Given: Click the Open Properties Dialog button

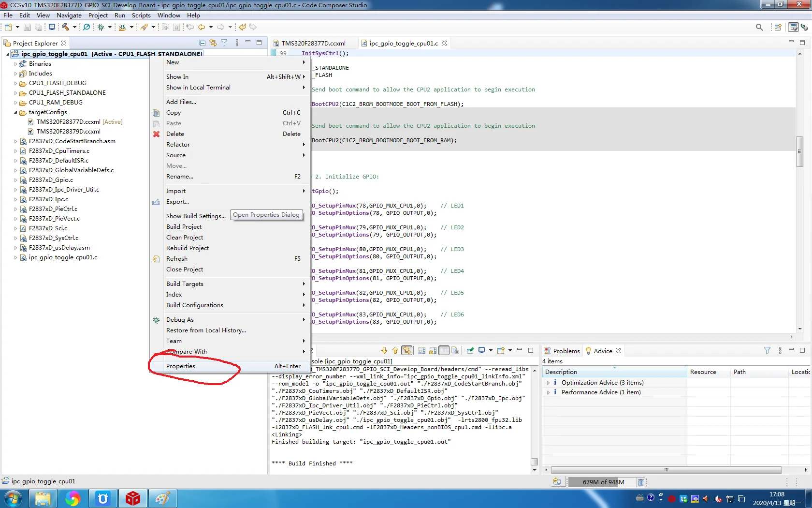Looking at the screenshot, I should point(266,215).
